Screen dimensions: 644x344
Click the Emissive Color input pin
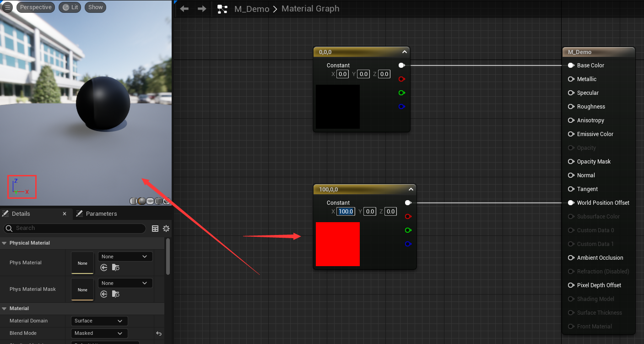pos(571,134)
